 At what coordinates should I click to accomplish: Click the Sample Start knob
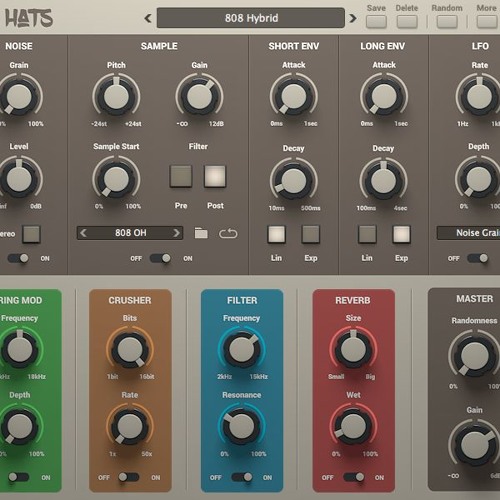[x=116, y=179]
